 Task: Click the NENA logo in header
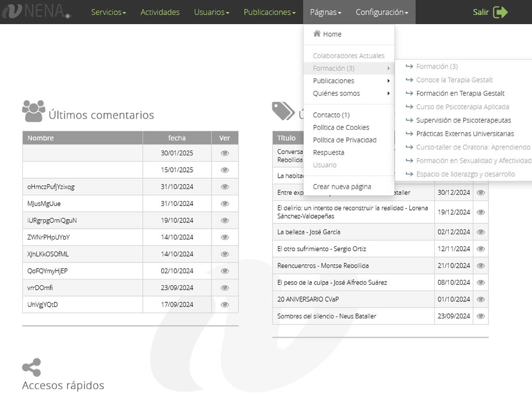[x=35, y=12]
